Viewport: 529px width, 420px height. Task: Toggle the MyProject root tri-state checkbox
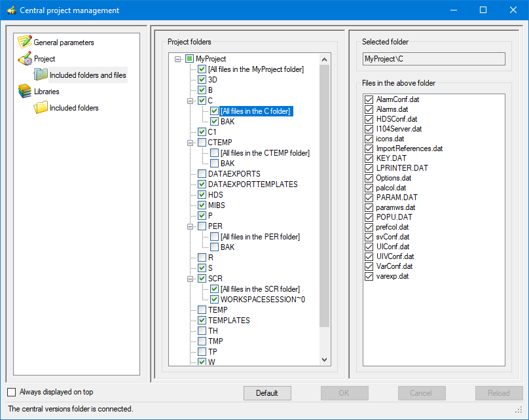pyautogui.click(x=189, y=59)
